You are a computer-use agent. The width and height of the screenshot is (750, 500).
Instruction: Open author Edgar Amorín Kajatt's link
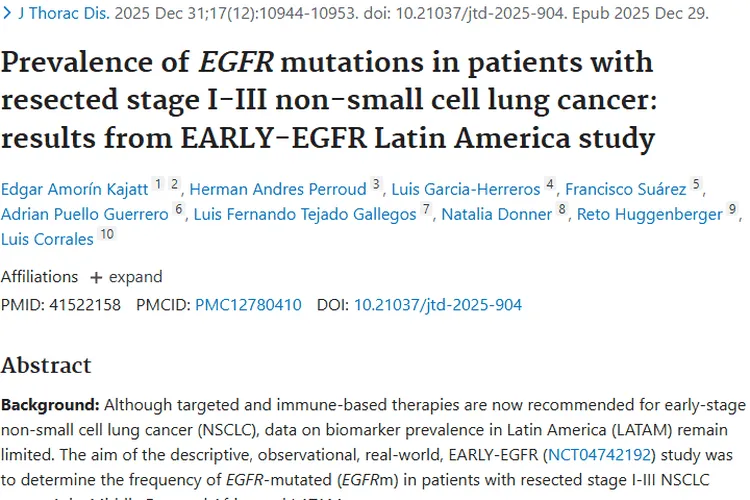[75, 188]
